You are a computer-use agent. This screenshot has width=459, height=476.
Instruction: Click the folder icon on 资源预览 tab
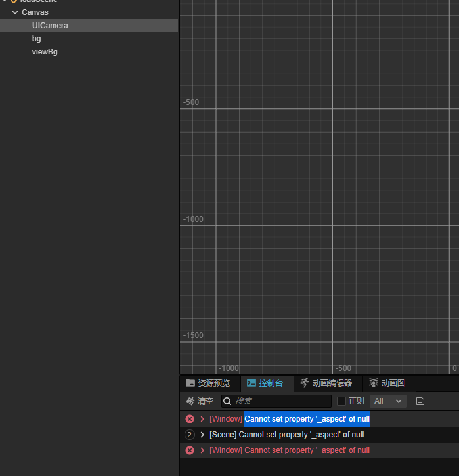190,383
